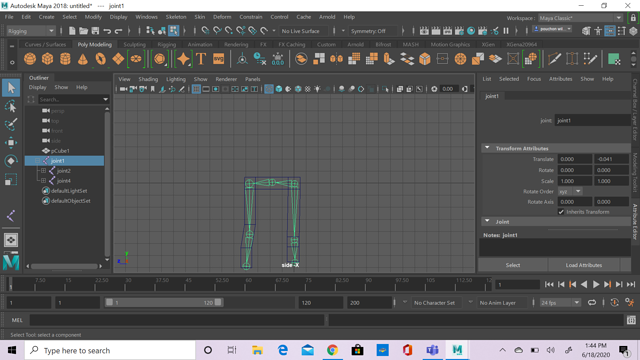Image resolution: width=640 pixels, height=360 pixels.
Task: Open the Workspace Maya Classic dropdown
Action: coord(580,18)
